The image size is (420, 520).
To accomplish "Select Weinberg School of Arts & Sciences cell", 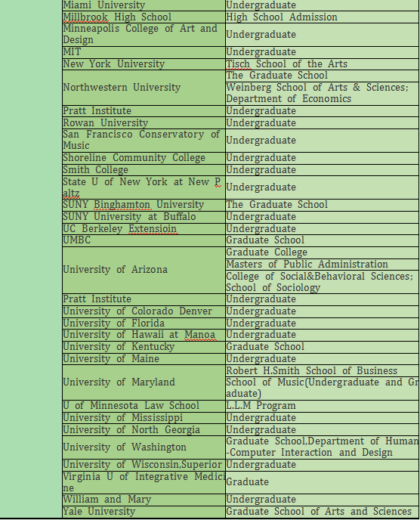I will (322, 93).
